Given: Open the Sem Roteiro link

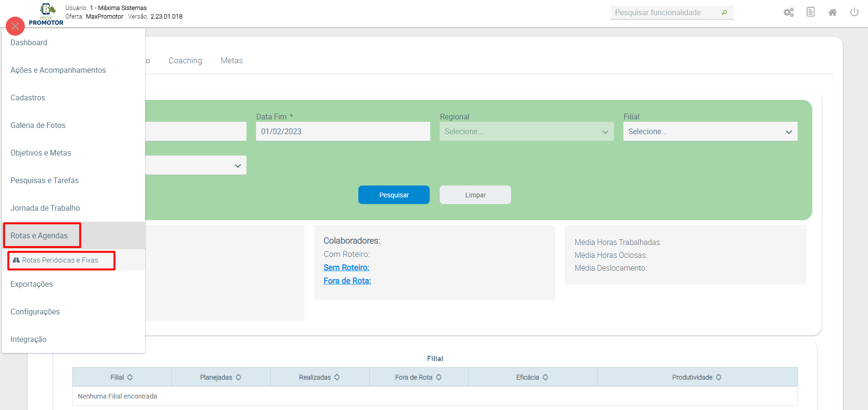Looking at the screenshot, I should coord(346,267).
